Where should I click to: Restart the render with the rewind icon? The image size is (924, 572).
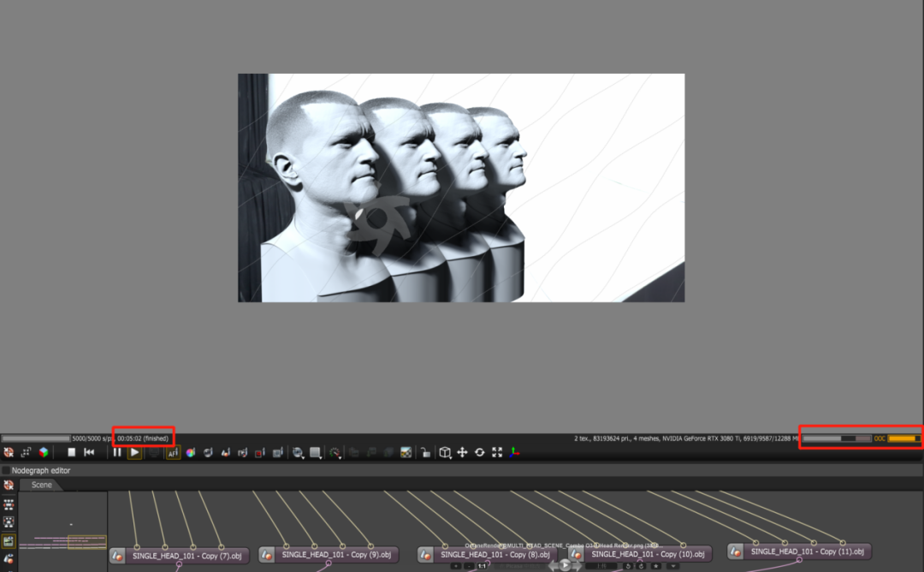coord(89,452)
